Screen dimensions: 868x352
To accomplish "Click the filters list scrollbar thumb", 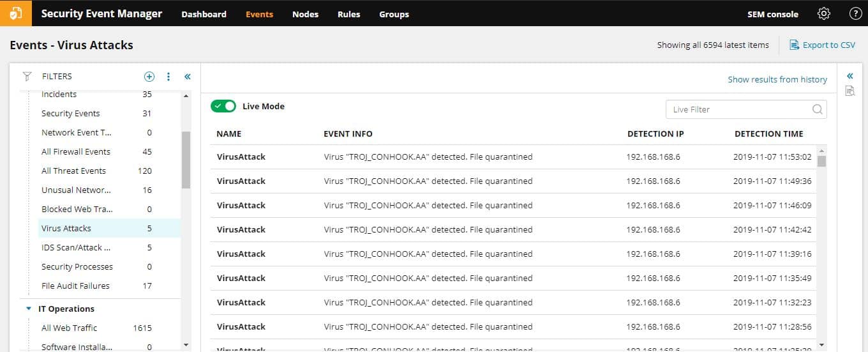I will (x=186, y=160).
